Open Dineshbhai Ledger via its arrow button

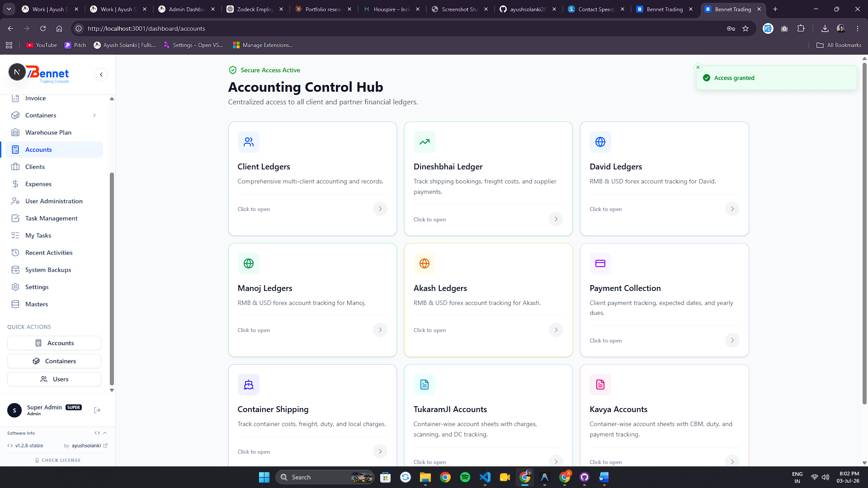click(556, 219)
